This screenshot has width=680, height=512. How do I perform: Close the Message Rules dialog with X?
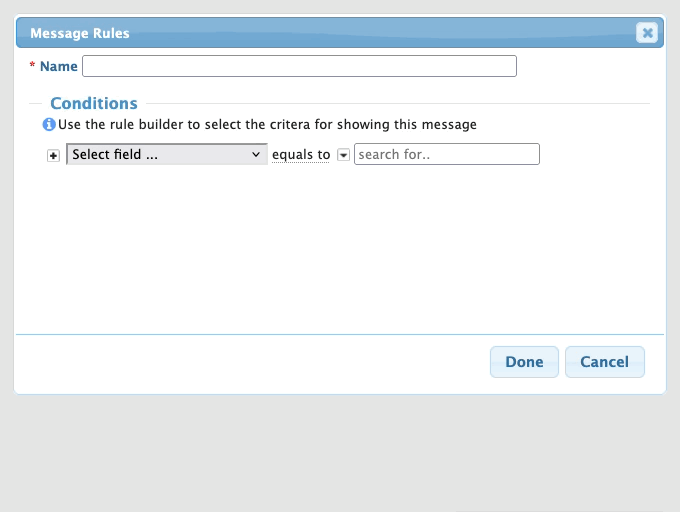647,33
